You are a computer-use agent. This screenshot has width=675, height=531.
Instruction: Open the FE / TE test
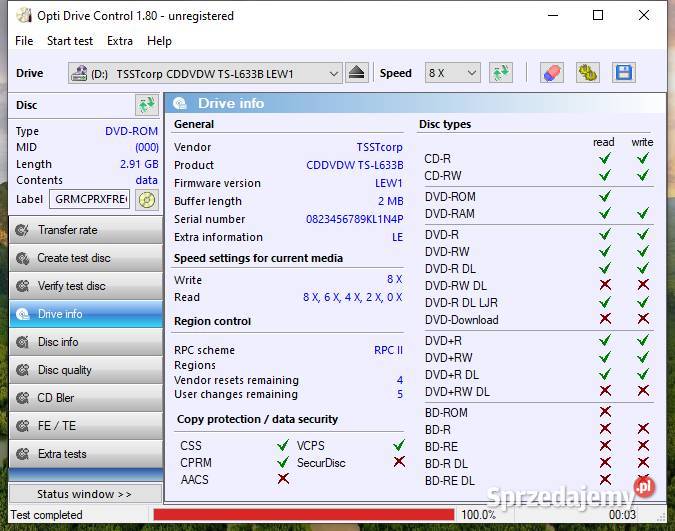pyautogui.click(x=86, y=426)
